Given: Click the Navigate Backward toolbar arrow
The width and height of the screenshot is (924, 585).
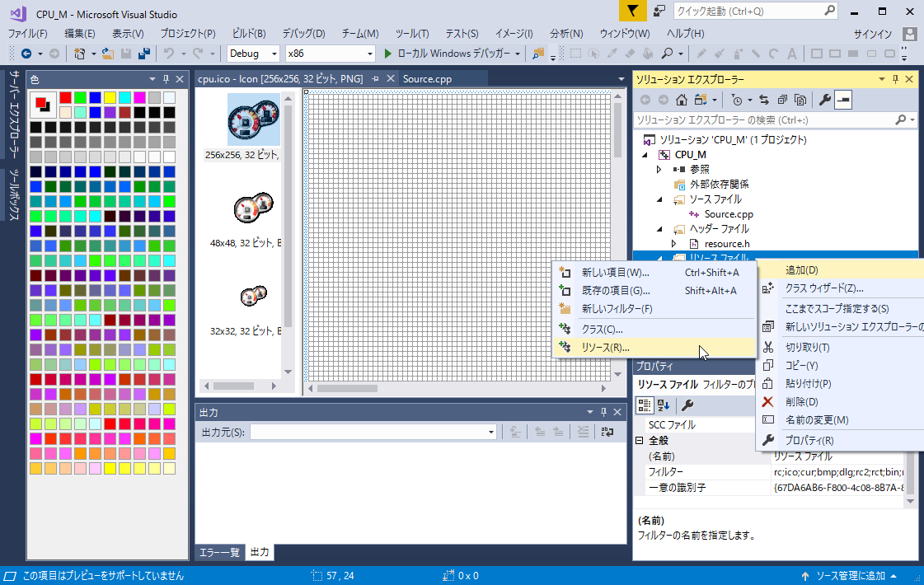Looking at the screenshot, I should pyautogui.click(x=26, y=54).
